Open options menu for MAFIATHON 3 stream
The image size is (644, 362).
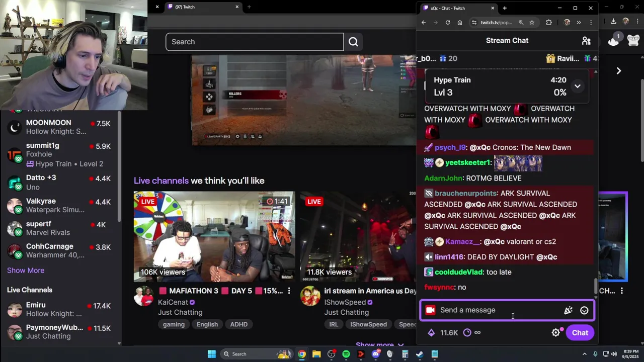tap(289, 291)
